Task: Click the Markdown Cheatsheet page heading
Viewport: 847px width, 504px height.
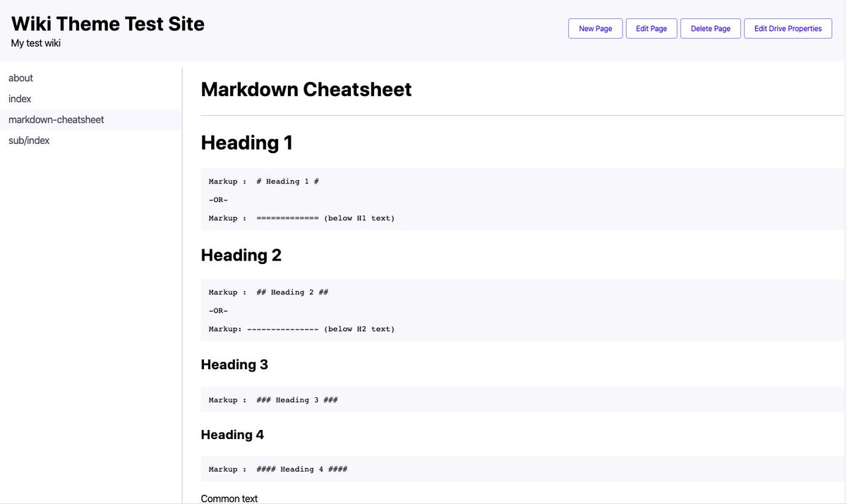Action: pos(306,90)
